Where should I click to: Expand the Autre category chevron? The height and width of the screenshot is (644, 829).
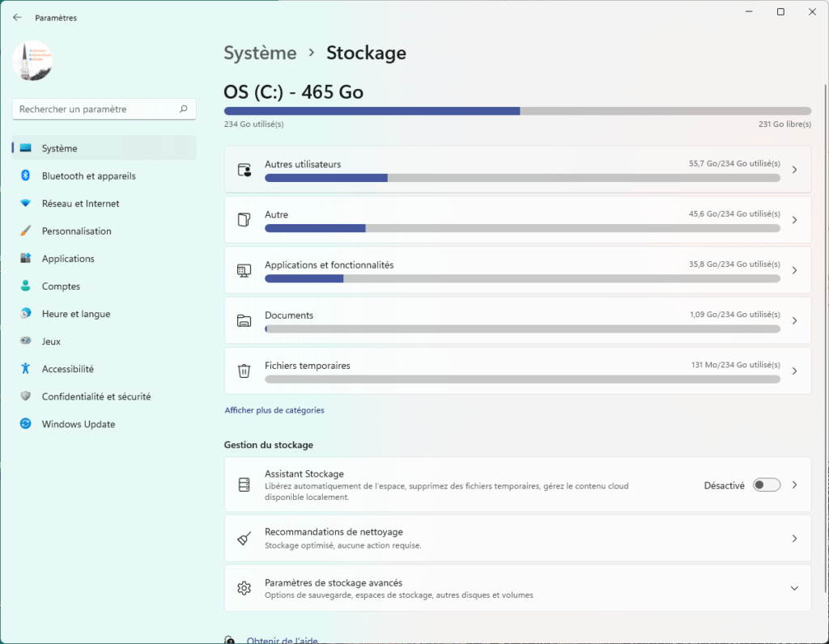pos(795,220)
